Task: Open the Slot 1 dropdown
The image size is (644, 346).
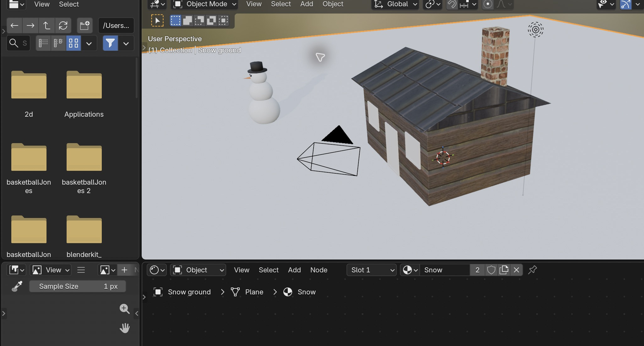Action: point(372,270)
